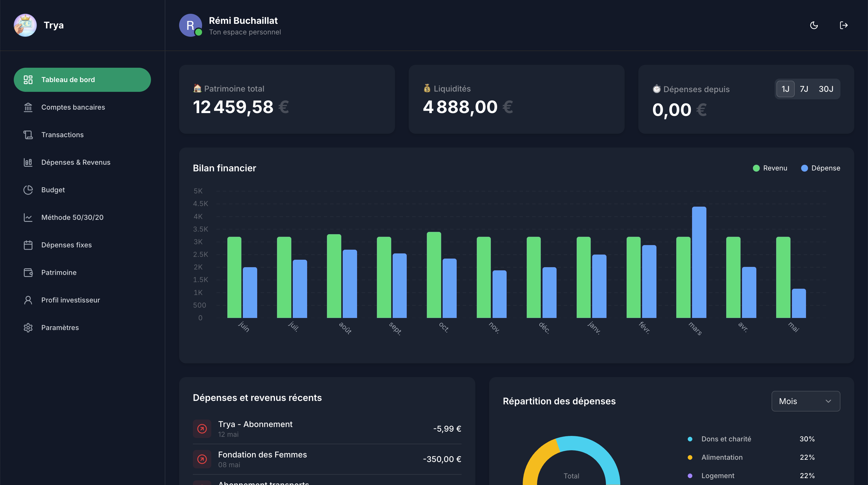The image size is (868, 485).
Task: Open Patrimoine via the wallet icon
Action: (28, 272)
